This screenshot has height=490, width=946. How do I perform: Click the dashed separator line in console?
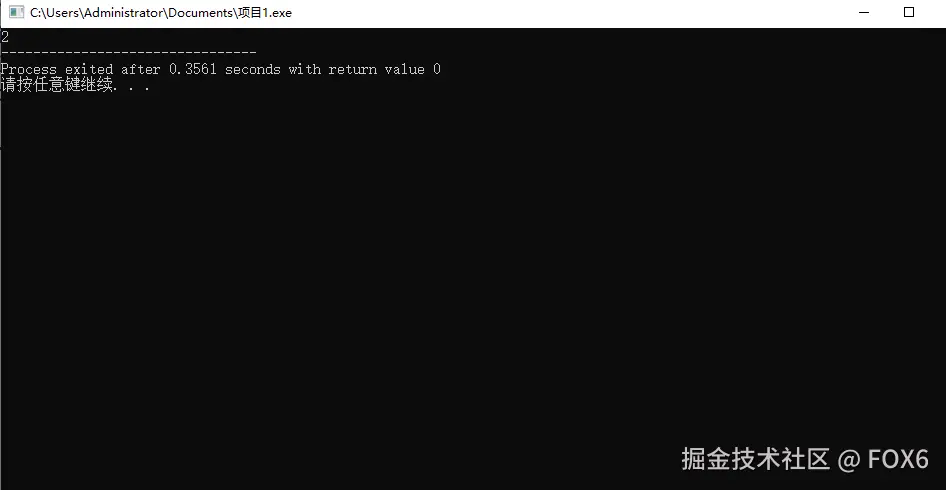click(129, 53)
